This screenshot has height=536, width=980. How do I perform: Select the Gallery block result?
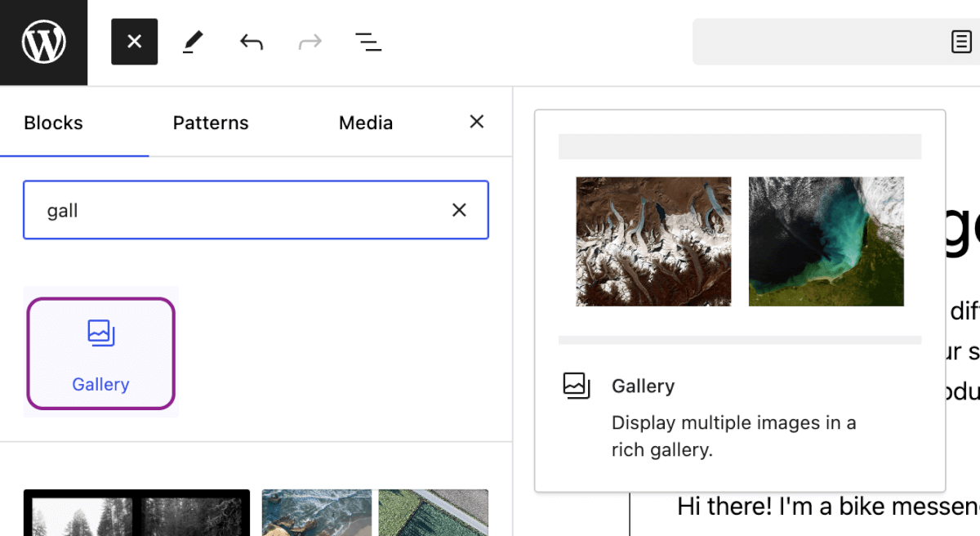coord(100,352)
